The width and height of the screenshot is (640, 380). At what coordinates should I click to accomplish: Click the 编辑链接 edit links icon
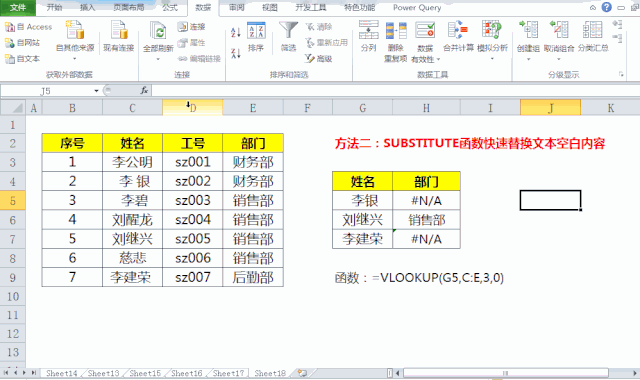(x=182, y=59)
